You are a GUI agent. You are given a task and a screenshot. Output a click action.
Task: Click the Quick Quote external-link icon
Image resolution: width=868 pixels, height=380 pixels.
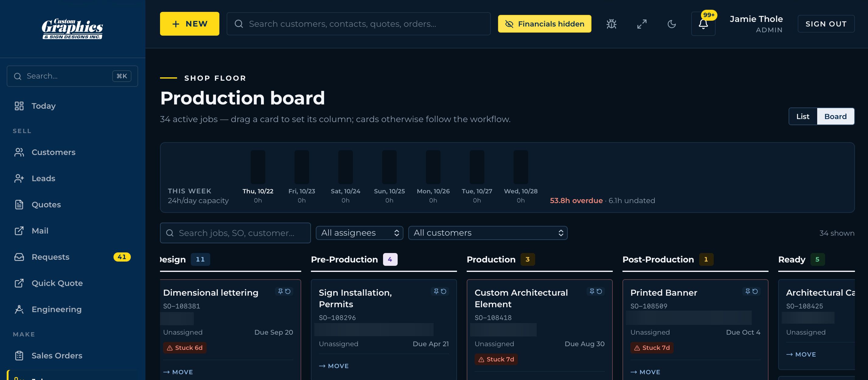(19, 283)
